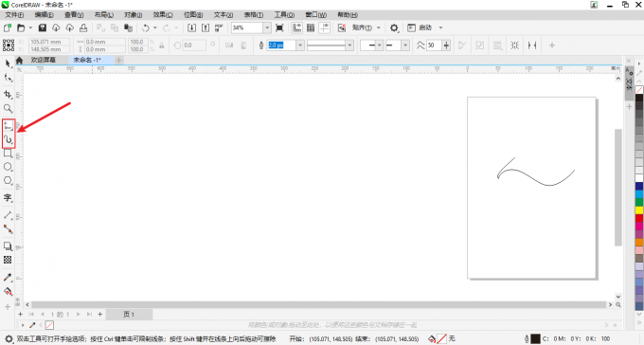Click the close curve icon
This screenshot has width=644, height=345.
pyautogui.click(x=462, y=45)
